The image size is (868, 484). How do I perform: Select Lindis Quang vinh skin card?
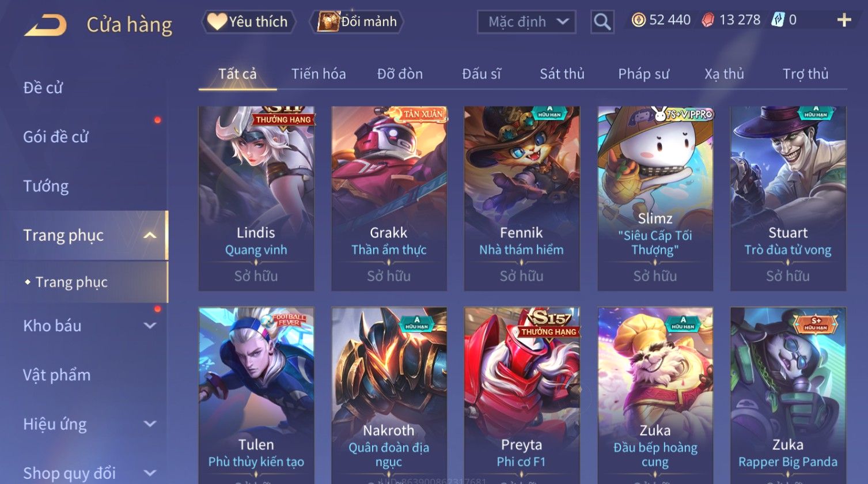[x=256, y=198]
